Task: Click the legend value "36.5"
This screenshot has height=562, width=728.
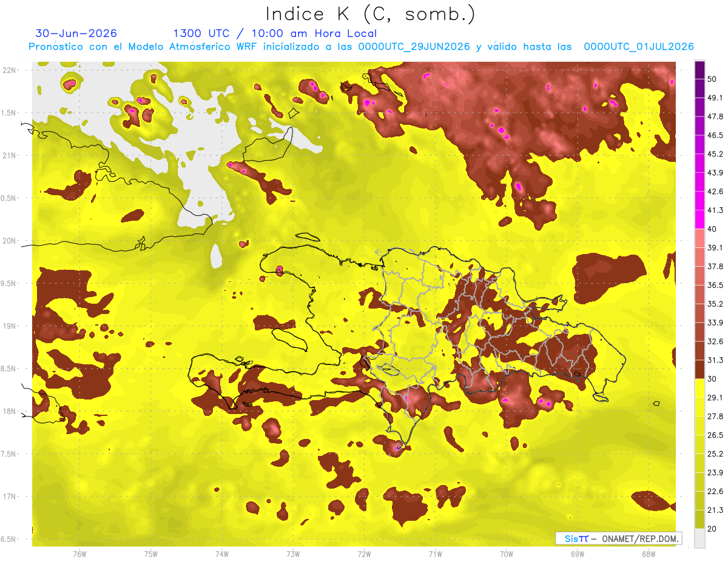Action: 715,285
